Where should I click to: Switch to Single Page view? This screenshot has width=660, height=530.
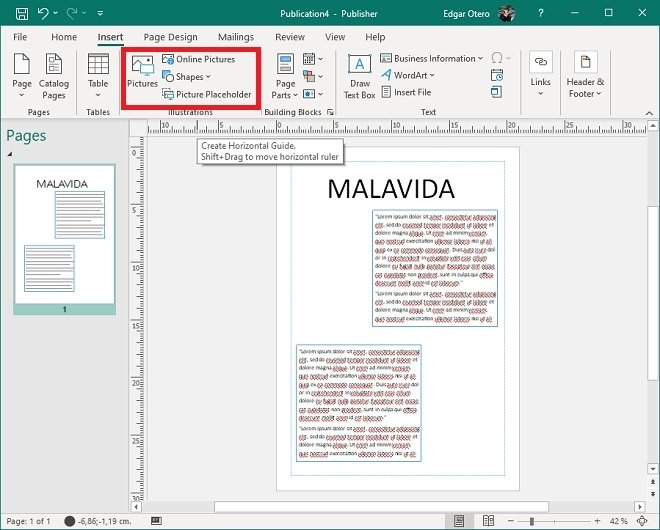[459, 521]
